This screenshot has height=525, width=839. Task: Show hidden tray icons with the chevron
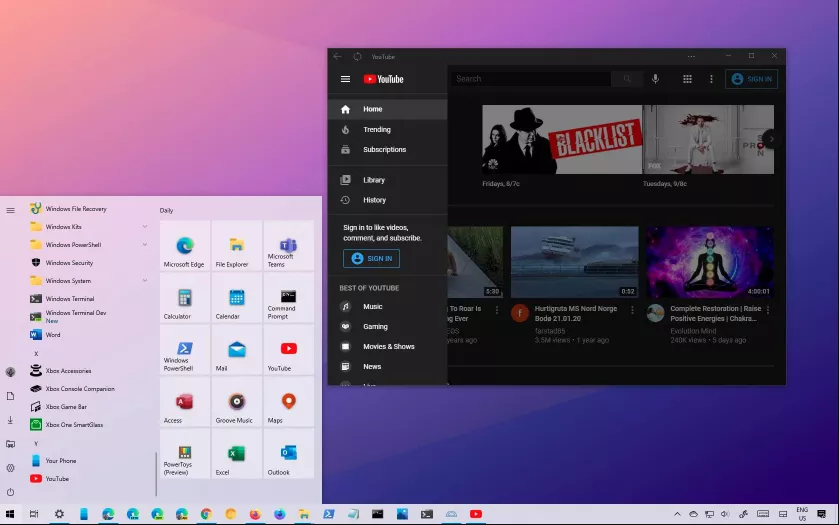point(677,514)
